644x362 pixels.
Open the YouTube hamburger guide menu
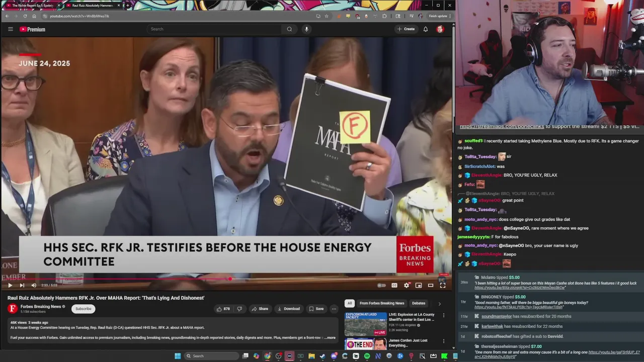[10, 29]
